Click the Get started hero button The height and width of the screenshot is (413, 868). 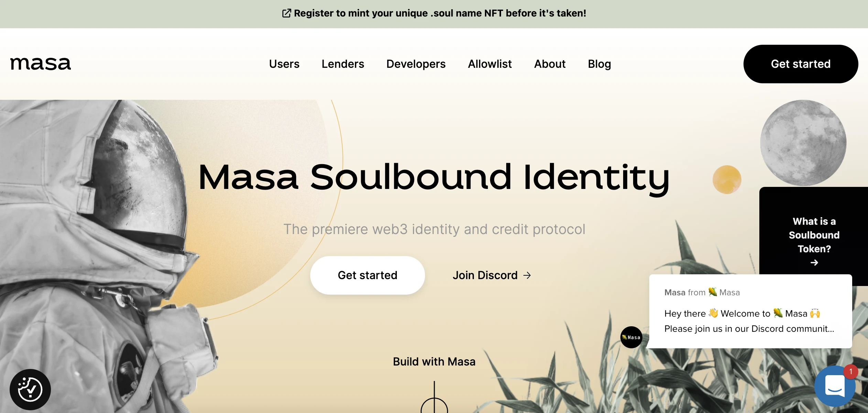tap(368, 275)
